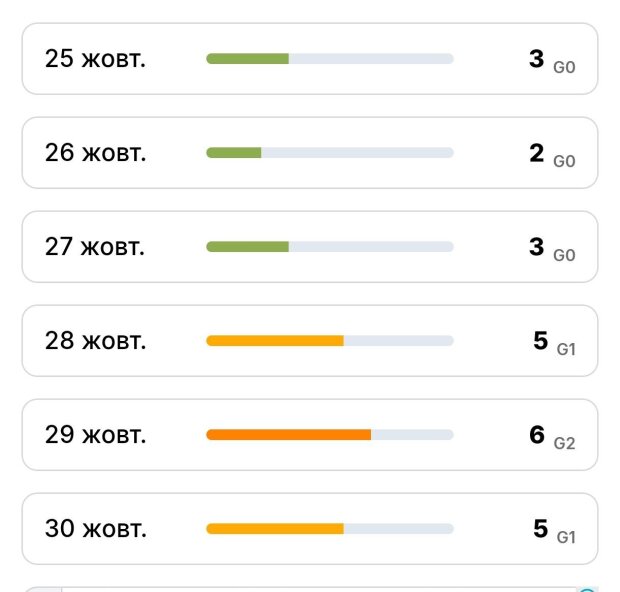Select the yellow bar for 30 жовт.
620x592 pixels.
[275, 529]
